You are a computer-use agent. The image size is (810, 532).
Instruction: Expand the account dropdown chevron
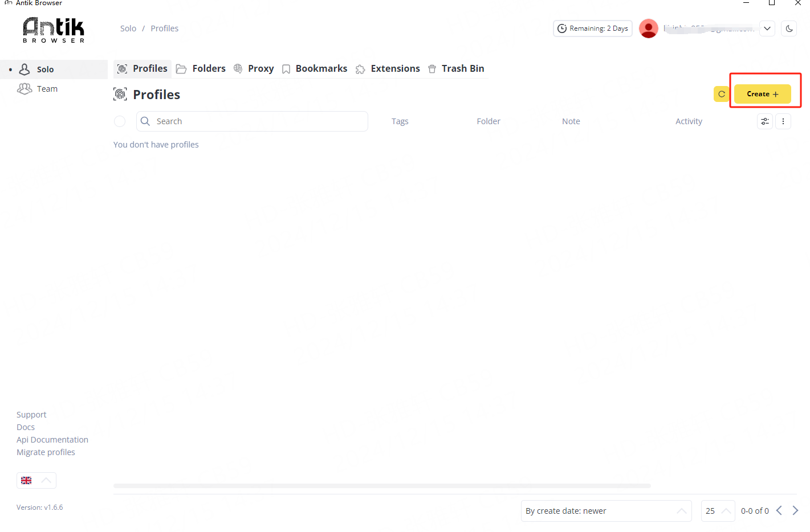(767, 28)
